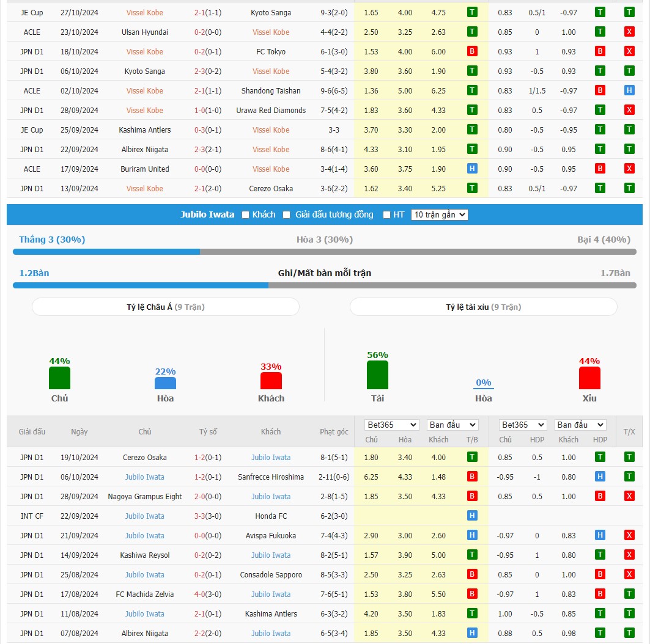Image resolution: width=650 pixels, height=644 pixels.
Task: Click score 3-3(3-0) against Honda FC on 22/09/2024
Action: [x=208, y=516]
